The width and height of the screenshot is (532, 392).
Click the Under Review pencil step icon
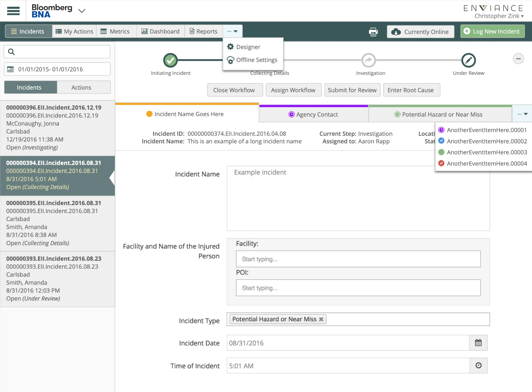pos(468,60)
